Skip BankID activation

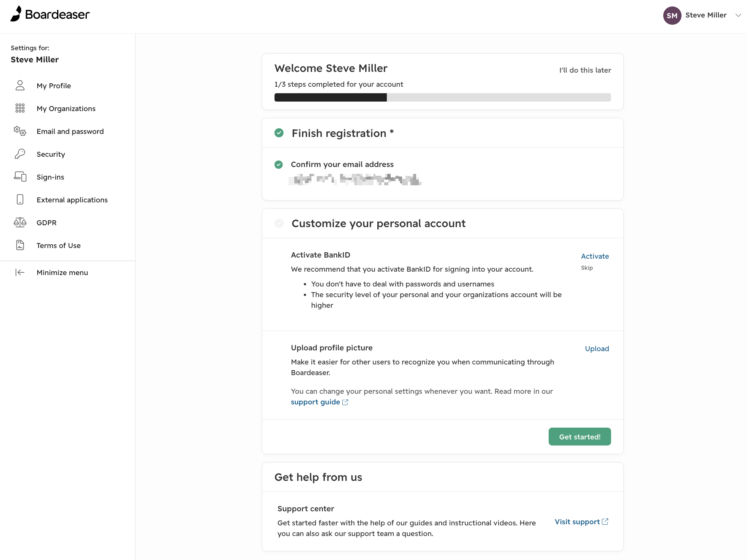587,268
